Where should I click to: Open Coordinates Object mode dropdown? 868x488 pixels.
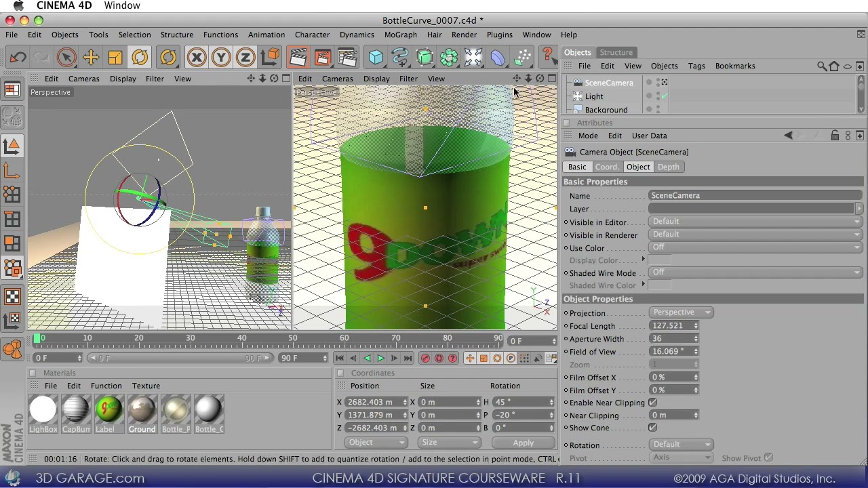tap(376, 443)
